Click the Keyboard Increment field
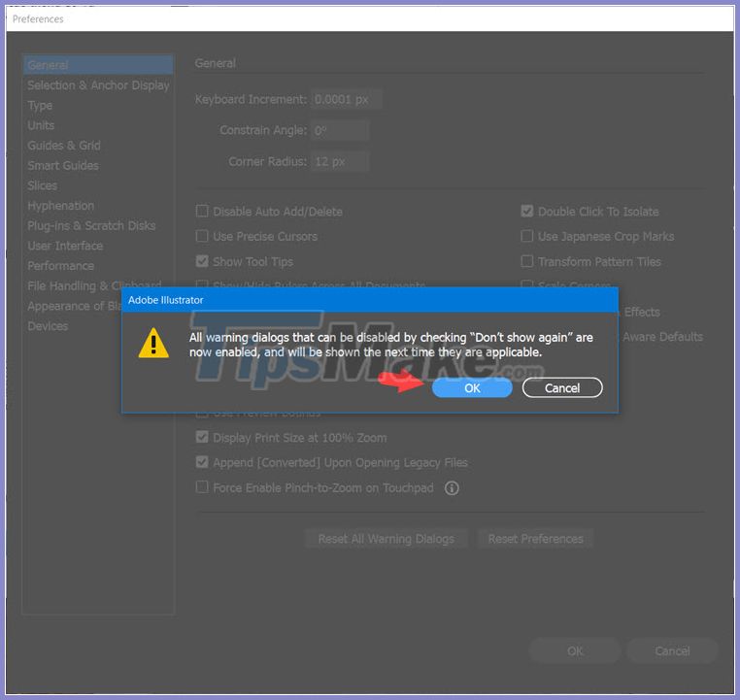The image size is (740, 700). 346,100
